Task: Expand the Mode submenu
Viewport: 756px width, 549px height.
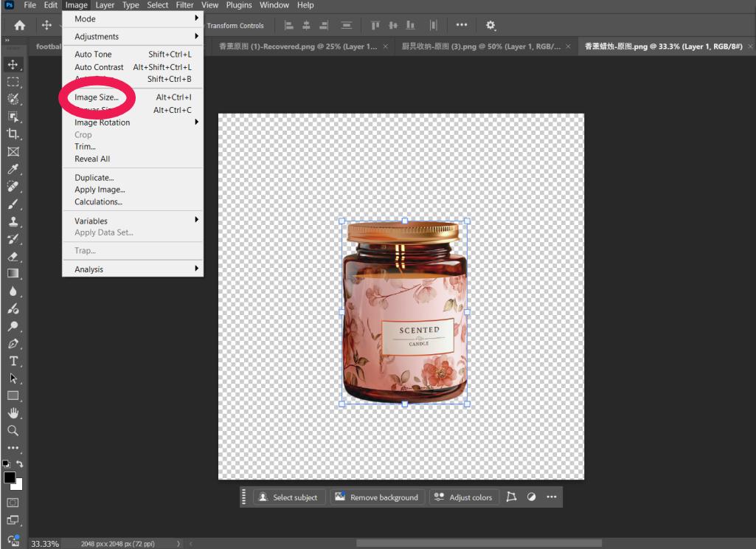Action: click(x=133, y=18)
